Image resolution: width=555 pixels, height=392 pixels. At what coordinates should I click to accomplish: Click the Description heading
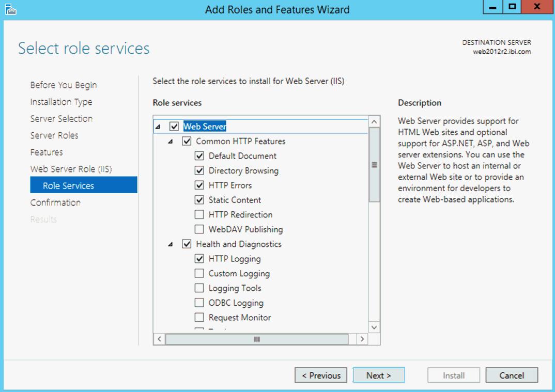[x=420, y=103]
